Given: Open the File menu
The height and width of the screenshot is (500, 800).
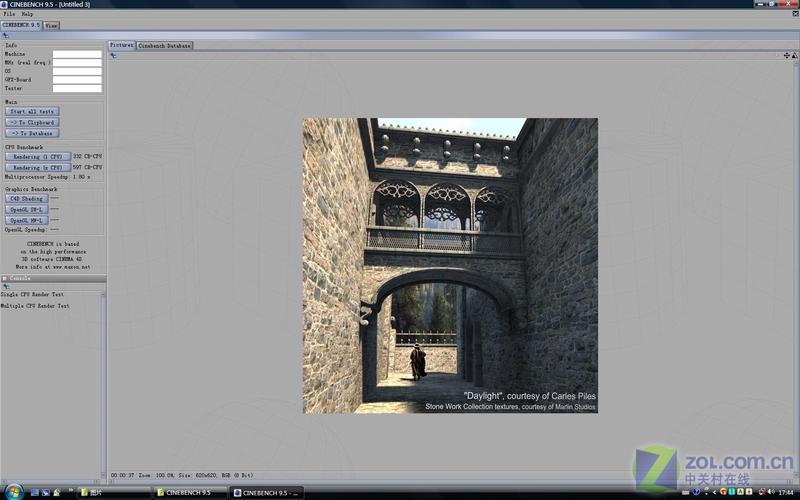Looking at the screenshot, I should 9,14.
